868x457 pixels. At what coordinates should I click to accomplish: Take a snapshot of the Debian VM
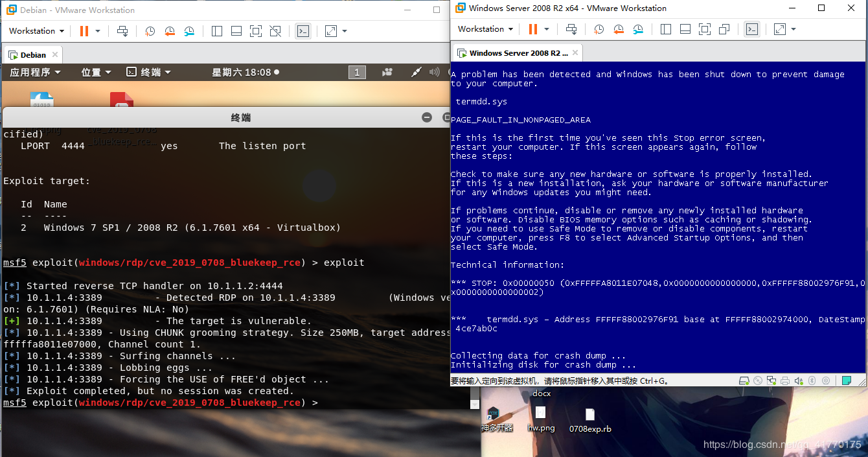pyautogui.click(x=150, y=30)
